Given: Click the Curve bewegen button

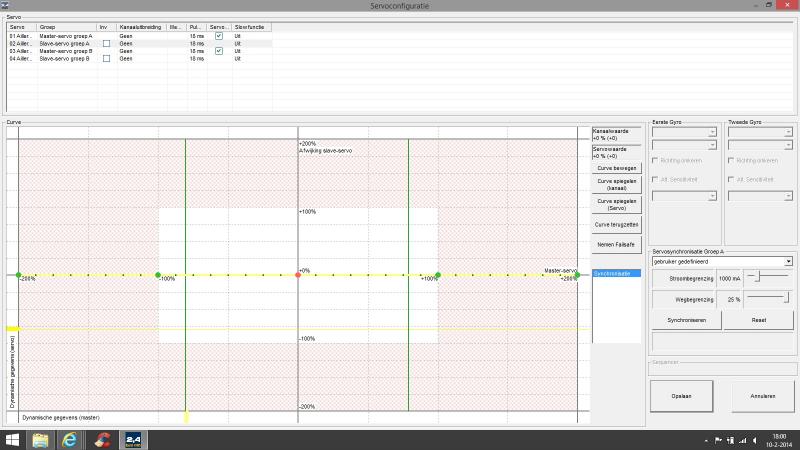Looking at the screenshot, I should point(616,168).
